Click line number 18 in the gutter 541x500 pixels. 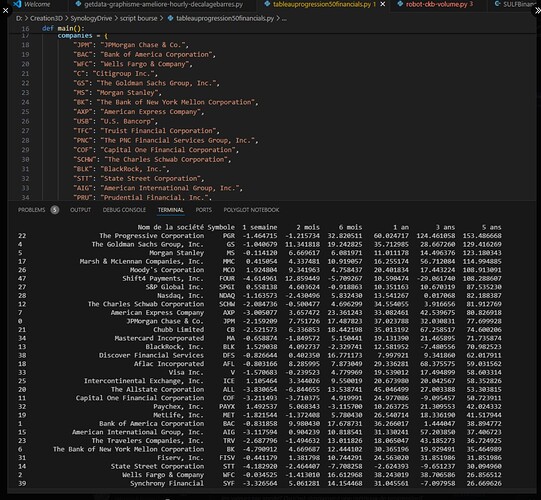click(25, 45)
